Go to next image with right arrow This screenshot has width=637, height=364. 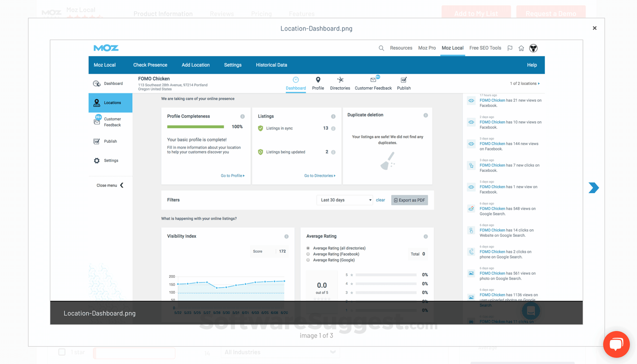point(593,188)
